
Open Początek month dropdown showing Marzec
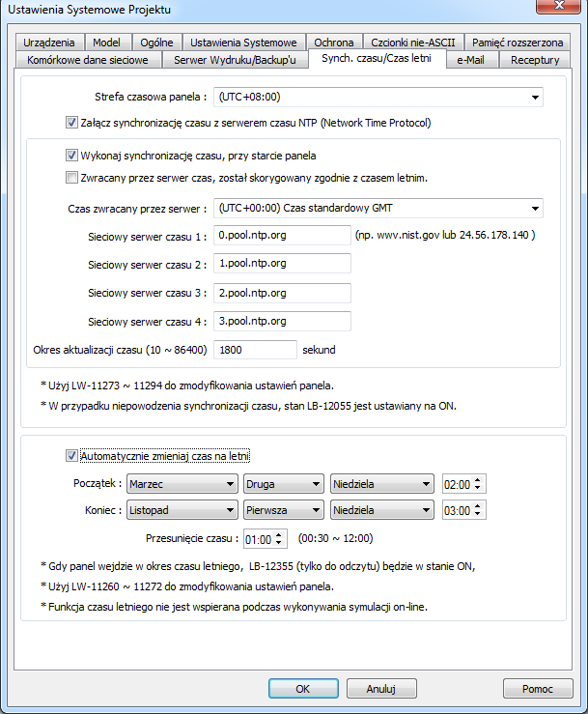pos(182,484)
